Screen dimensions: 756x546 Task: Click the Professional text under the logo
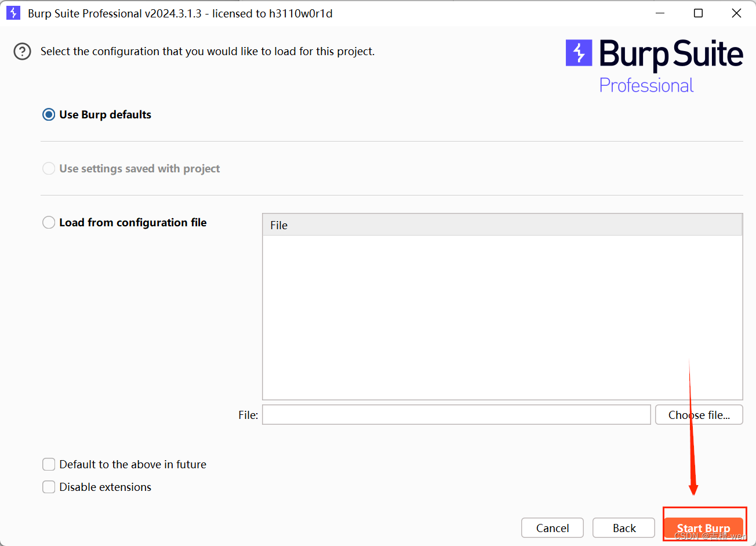click(x=646, y=85)
